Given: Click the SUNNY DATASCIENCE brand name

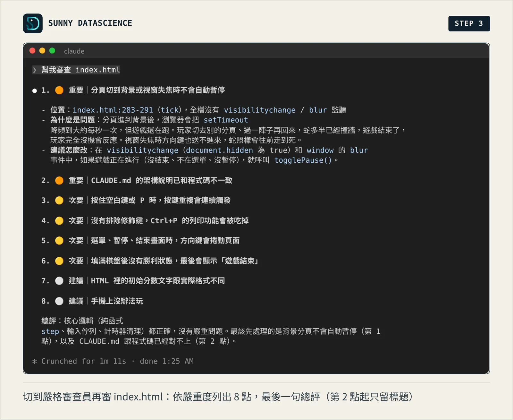Looking at the screenshot, I should [x=90, y=23].
